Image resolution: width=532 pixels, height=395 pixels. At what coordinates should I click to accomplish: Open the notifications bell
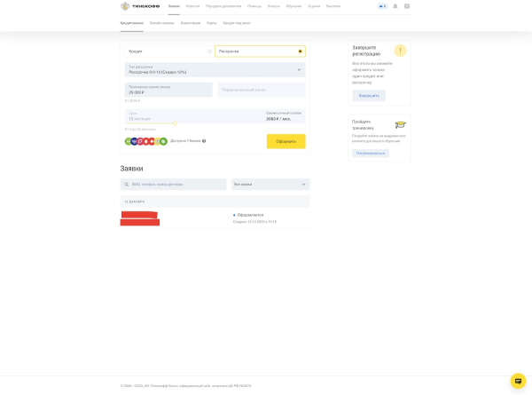[395, 6]
